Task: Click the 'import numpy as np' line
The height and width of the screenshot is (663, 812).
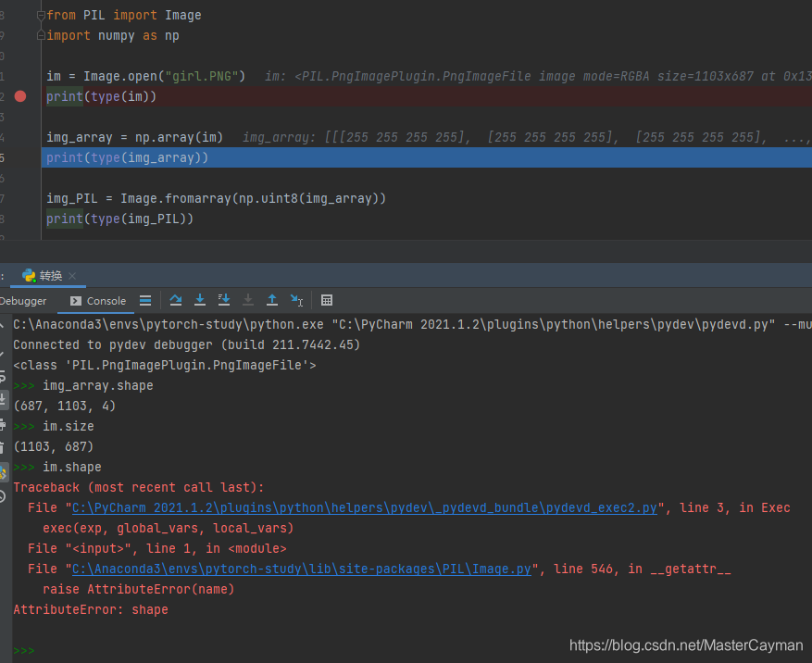Action: coord(113,36)
